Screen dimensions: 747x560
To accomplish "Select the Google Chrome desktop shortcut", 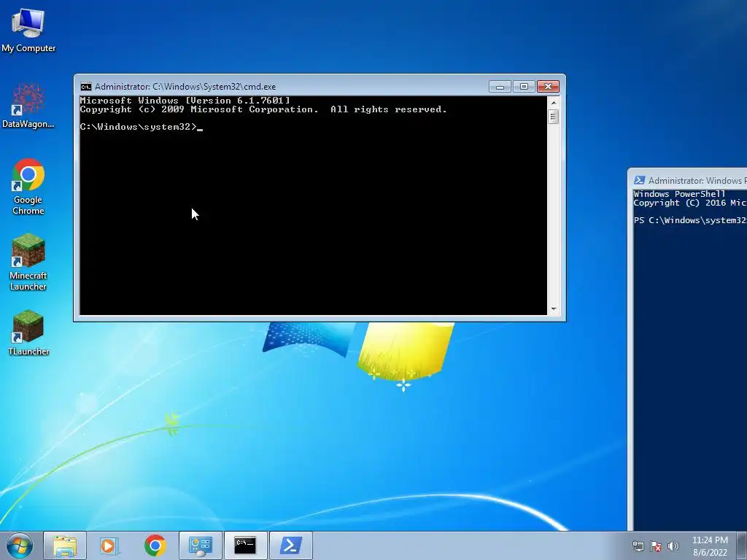I will [x=28, y=186].
